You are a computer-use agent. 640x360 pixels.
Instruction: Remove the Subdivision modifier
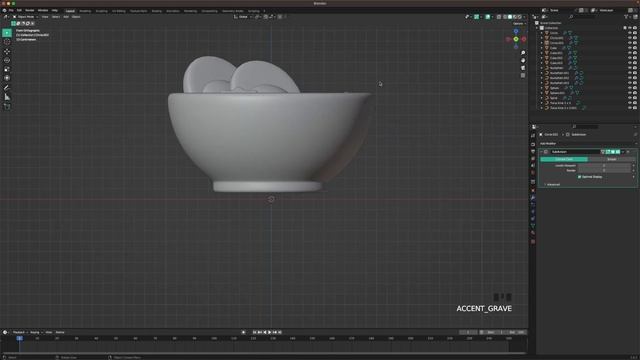[628, 152]
